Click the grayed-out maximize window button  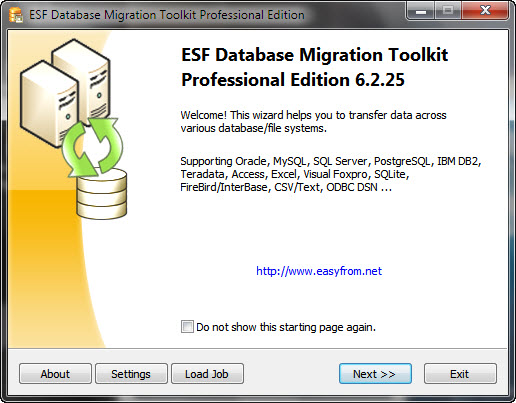click(x=448, y=11)
